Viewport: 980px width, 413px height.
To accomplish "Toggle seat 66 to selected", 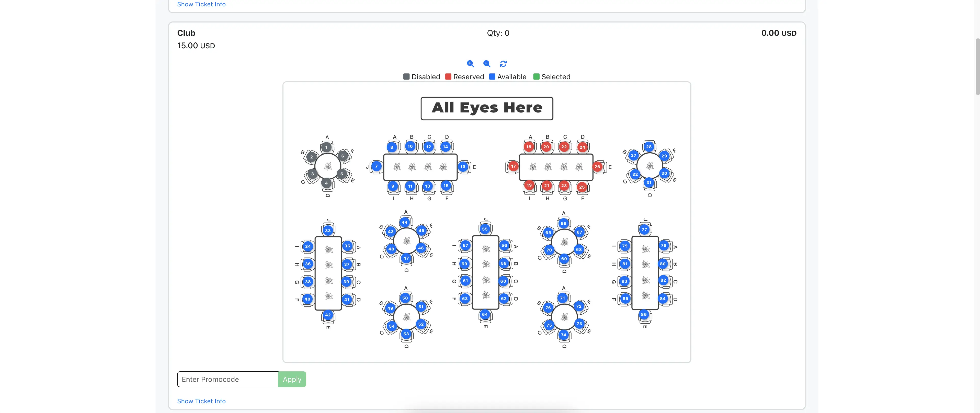I will click(x=563, y=224).
